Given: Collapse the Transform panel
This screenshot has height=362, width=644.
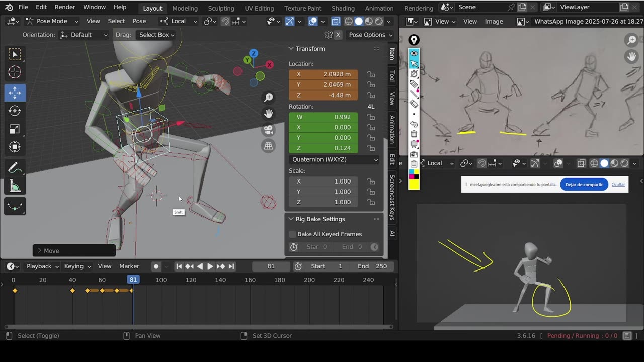Looking at the screenshot, I should 291,49.
